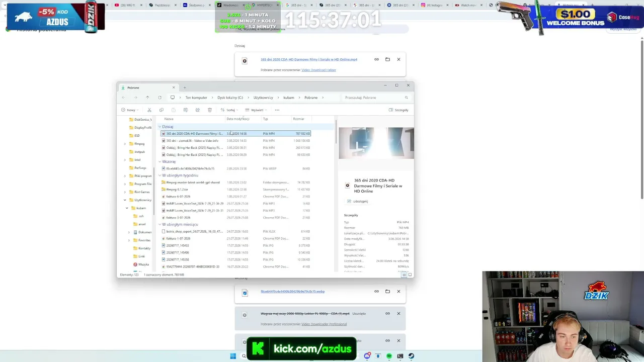Select the ffmpeg-master-latest-win64-gpl-shared folder
The height and width of the screenshot is (362, 644).
[235, 183]
